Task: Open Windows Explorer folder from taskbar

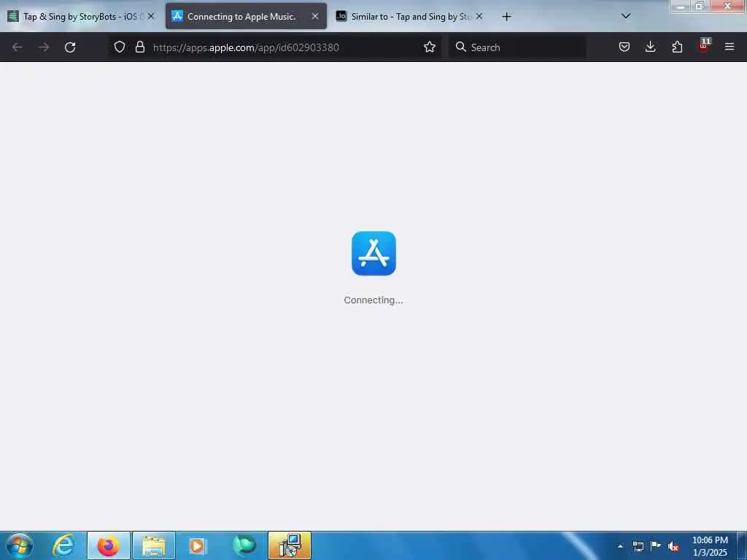Action: click(x=153, y=545)
